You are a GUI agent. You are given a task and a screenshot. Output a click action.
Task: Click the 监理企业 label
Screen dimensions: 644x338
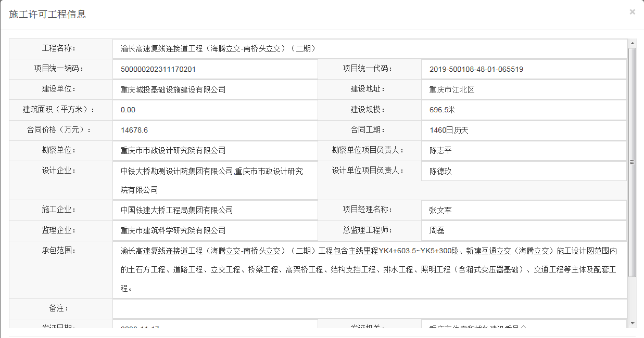click(59, 230)
